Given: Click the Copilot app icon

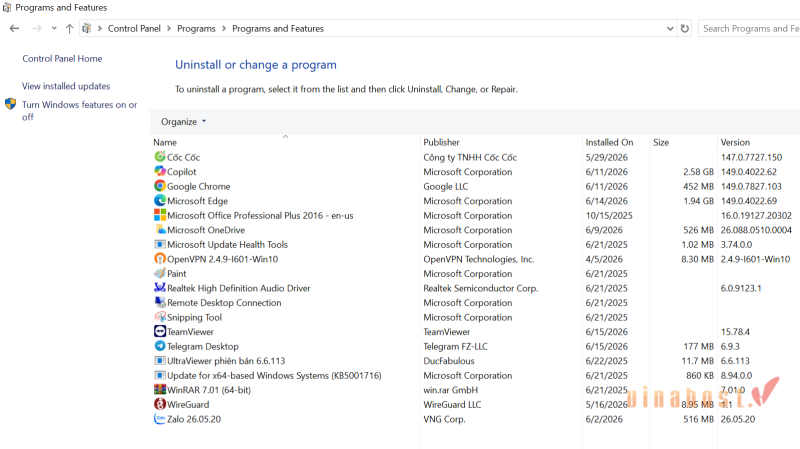Looking at the screenshot, I should (160, 171).
